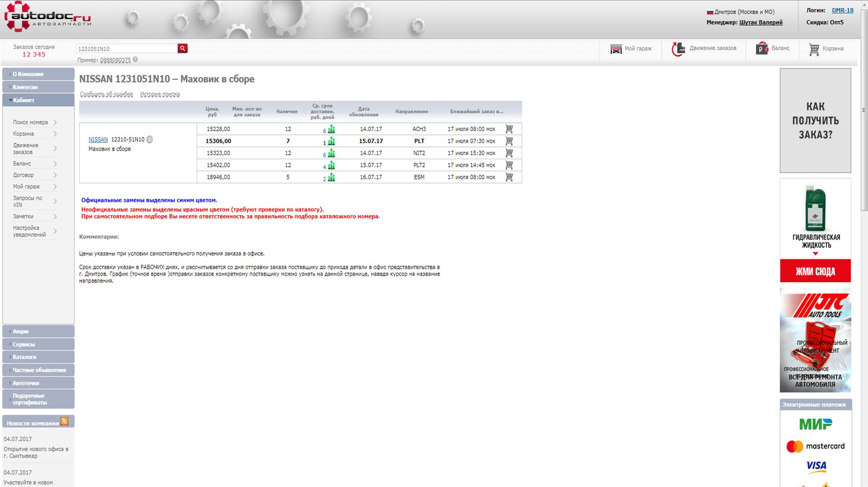Click the part number search field

(x=127, y=48)
